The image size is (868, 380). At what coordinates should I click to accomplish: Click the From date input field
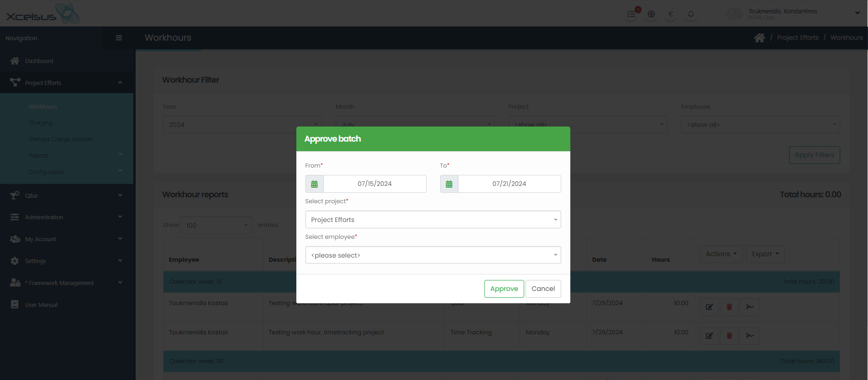tap(374, 184)
